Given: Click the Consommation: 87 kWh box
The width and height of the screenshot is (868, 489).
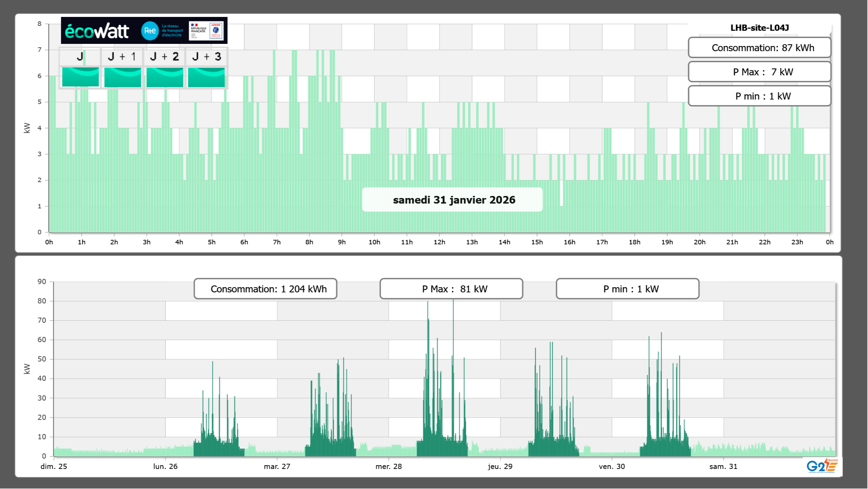Looking at the screenshot, I should pyautogui.click(x=759, y=48).
